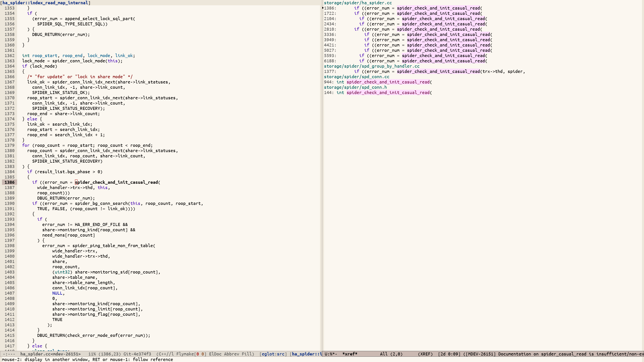The width and height of the screenshot is (644, 362).
Task: Click the ha_spider.cc<mdev-26151> buffer name
Action: 50,354
